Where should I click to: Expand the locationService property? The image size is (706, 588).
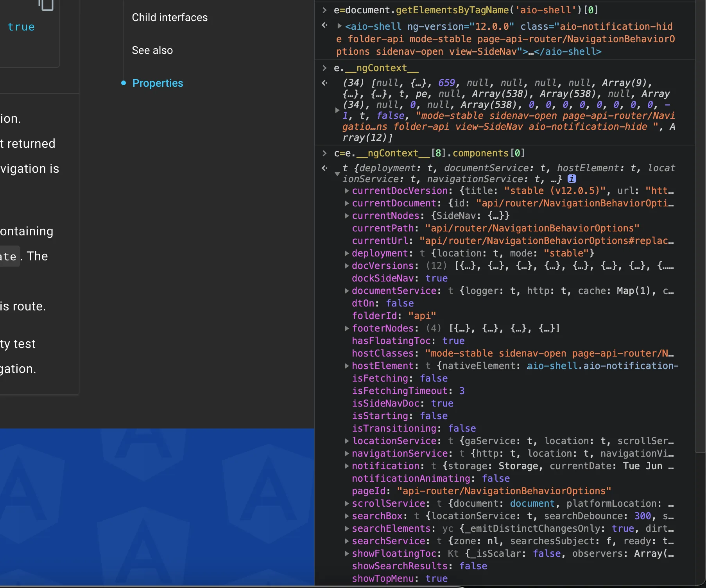pyautogui.click(x=346, y=441)
